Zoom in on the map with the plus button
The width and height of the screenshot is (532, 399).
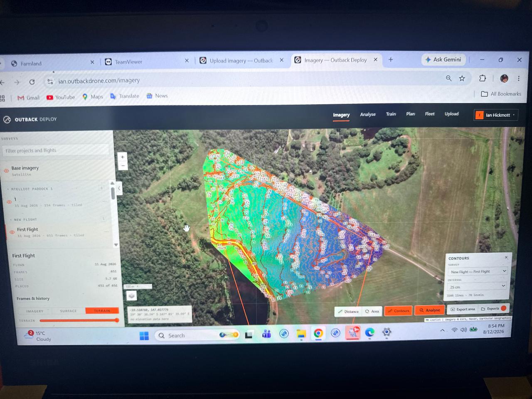click(x=123, y=157)
